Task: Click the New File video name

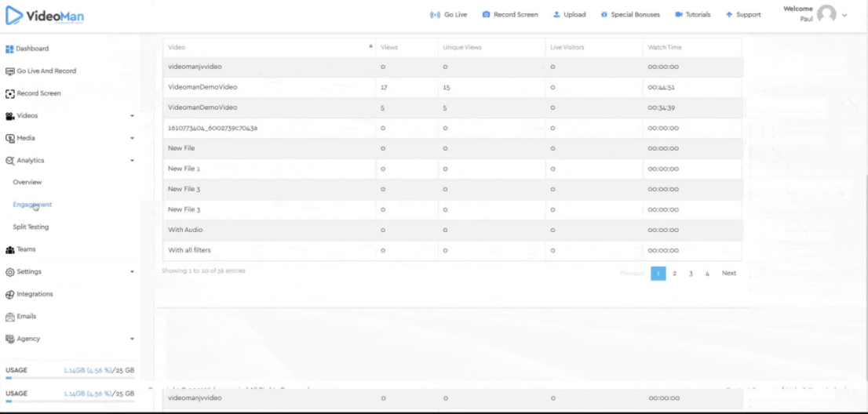Action: click(x=181, y=149)
